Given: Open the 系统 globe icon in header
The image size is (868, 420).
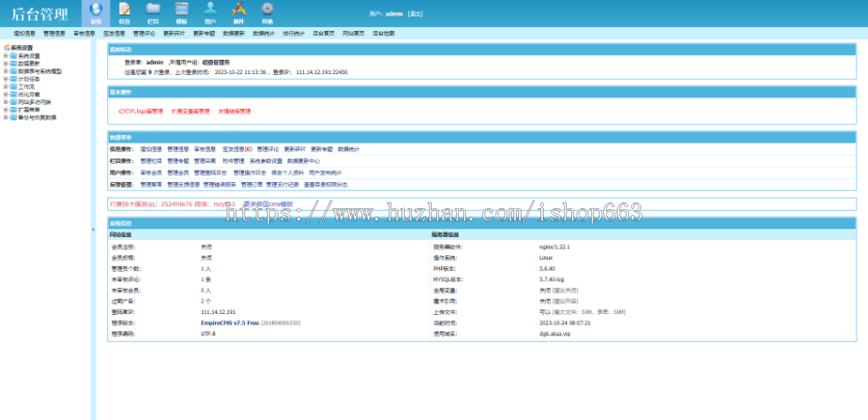Looking at the screenshot, I should pos(95,10).
